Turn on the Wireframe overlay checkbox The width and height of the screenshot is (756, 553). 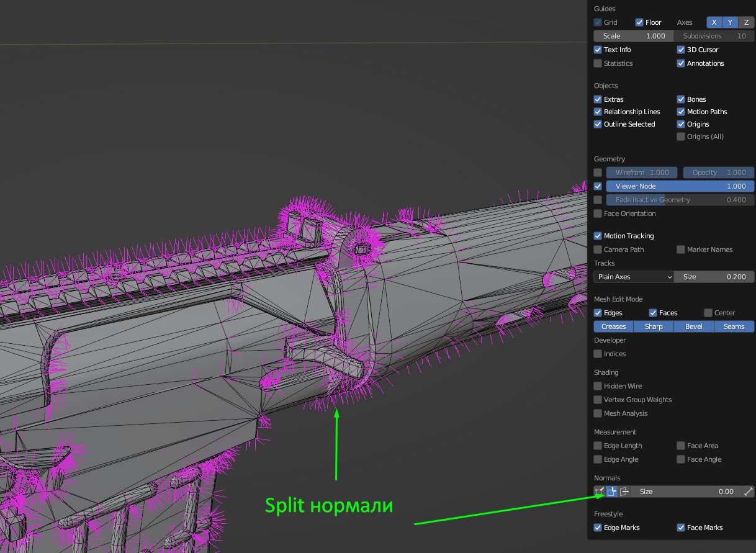[x=598, y=173]
